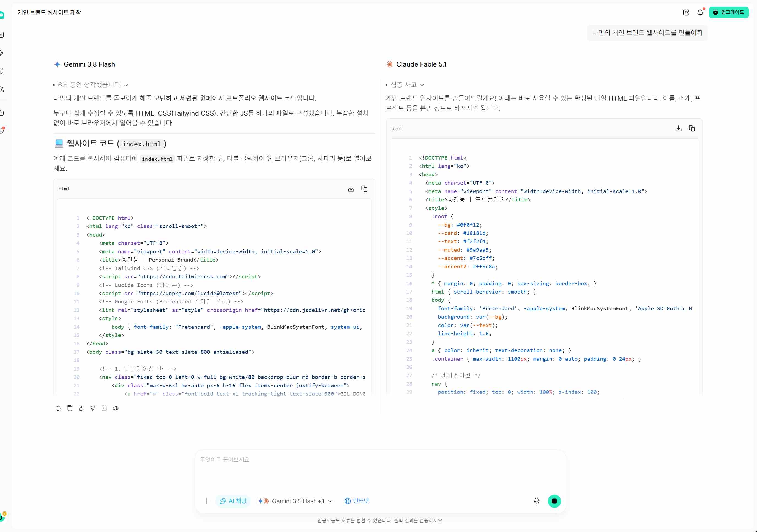The image size is (757, 532).
Task: Click the '<title>홍길동 | Personal Brand</title>' code line
Action: pos(158,260)
